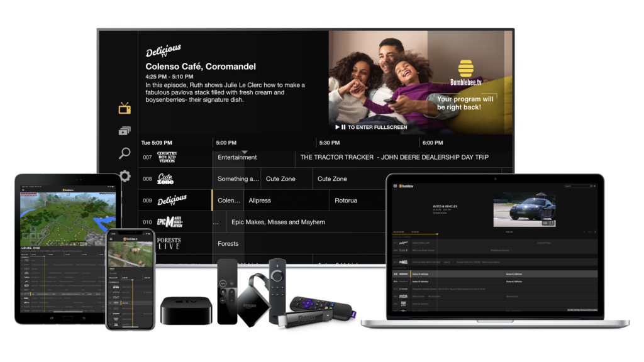Open The Tractor Tracker program listing

[x=394, y=157]
